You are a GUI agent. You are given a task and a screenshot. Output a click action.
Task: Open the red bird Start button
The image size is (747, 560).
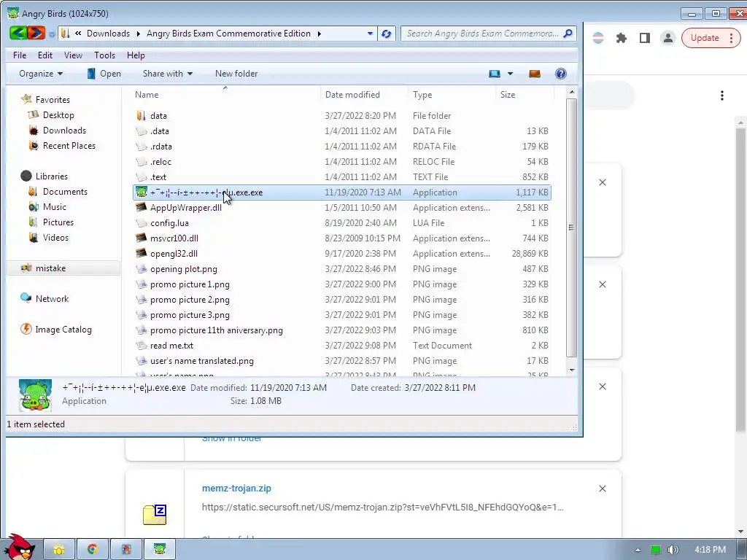coord(18,547)
